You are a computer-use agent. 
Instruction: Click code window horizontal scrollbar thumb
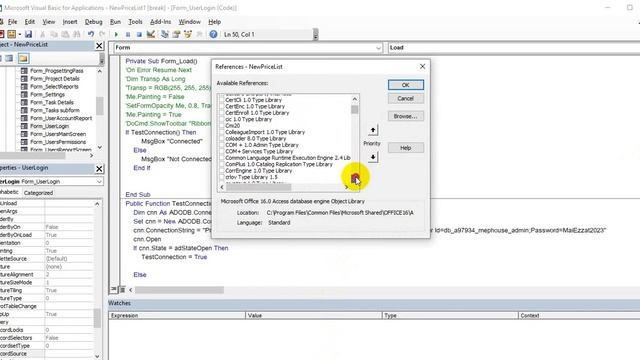tap(179, 290)
